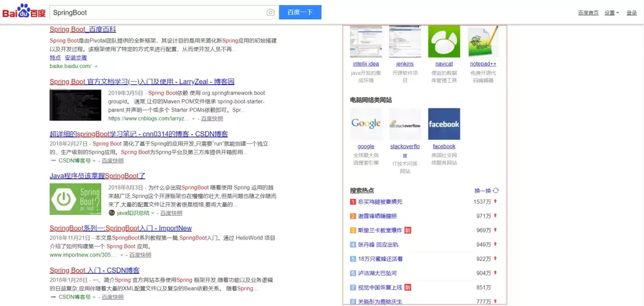The image size is (644, 306).
Task: Click CSDN博客号 under the 学习笔记 result
Action: (x=75, y=161)
